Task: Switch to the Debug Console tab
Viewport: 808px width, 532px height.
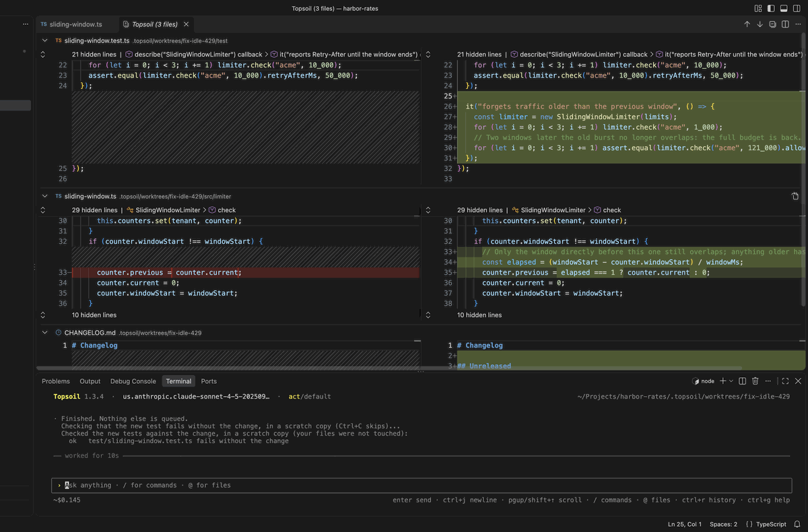Action: click(133, 381)
